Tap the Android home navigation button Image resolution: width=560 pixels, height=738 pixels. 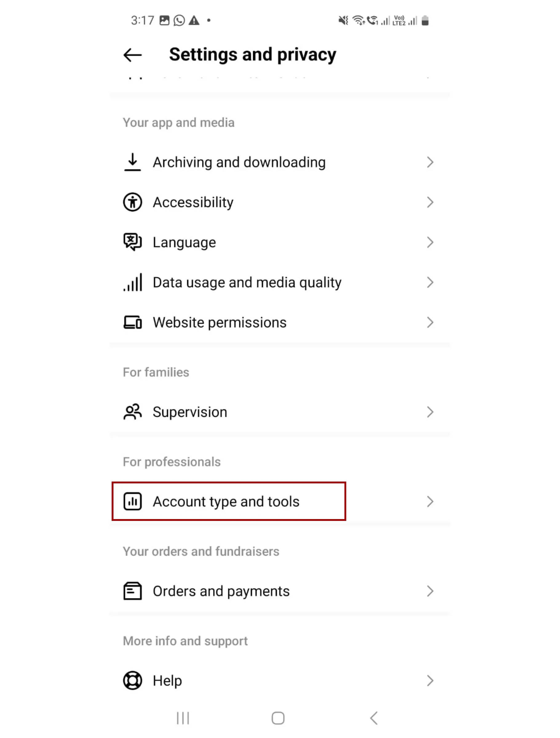(x=278, y=718)
